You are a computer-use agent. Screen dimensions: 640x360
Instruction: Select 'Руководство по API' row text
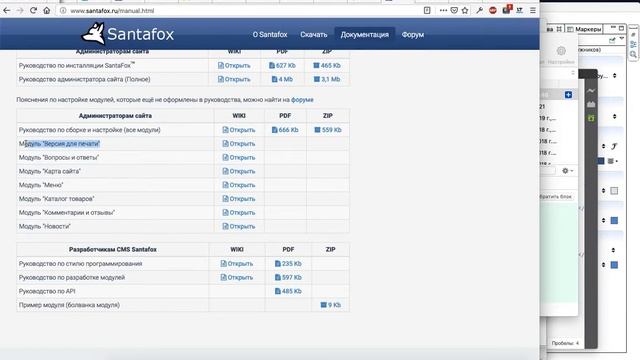click(x=47, y=291)
